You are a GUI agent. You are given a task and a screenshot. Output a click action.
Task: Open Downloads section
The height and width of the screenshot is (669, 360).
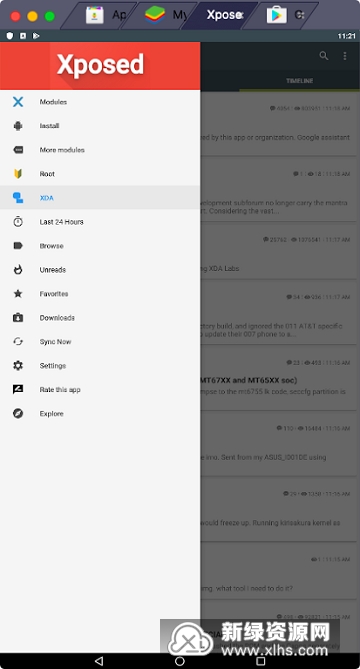[x=100, y=317]
